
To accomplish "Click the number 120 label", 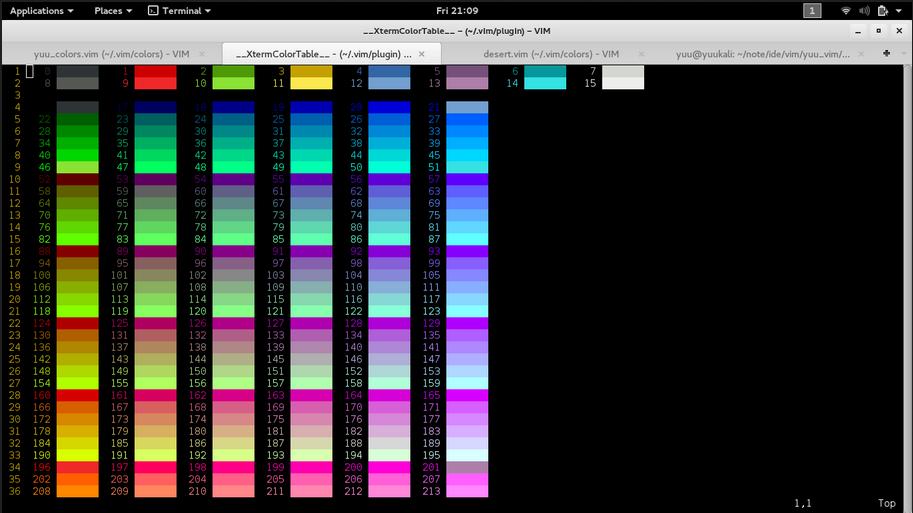I will pos(197,311).
